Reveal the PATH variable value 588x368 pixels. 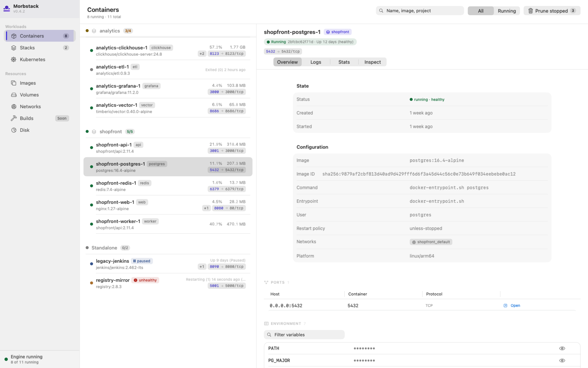pyautogui.click(x=562, y=348)
